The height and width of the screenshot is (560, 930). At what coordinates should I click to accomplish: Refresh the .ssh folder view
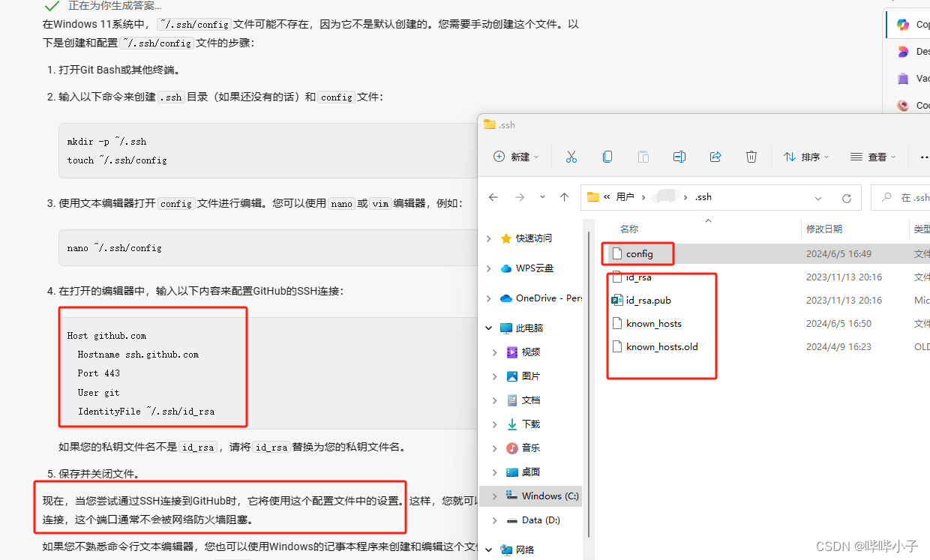click(847, 198)
